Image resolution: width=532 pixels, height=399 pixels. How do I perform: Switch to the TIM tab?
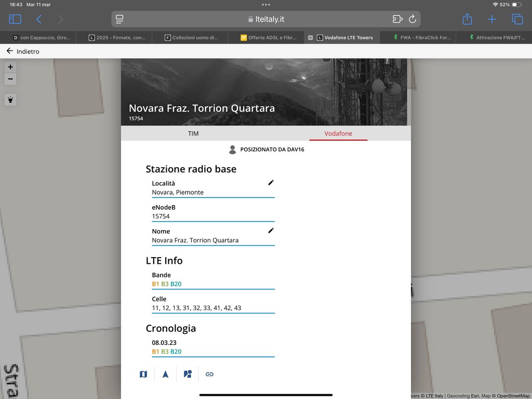click(193, 134)
